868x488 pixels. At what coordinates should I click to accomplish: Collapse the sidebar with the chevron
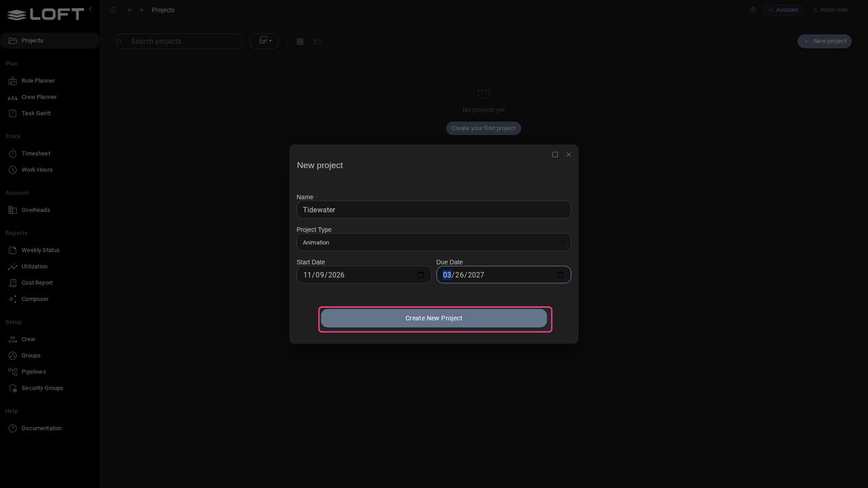point(90,9)
